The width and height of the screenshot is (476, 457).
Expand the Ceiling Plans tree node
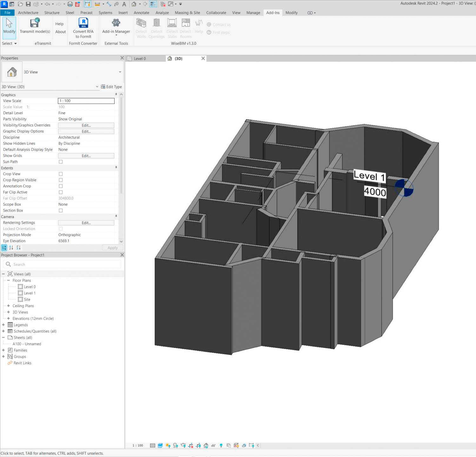coord(8,306)
